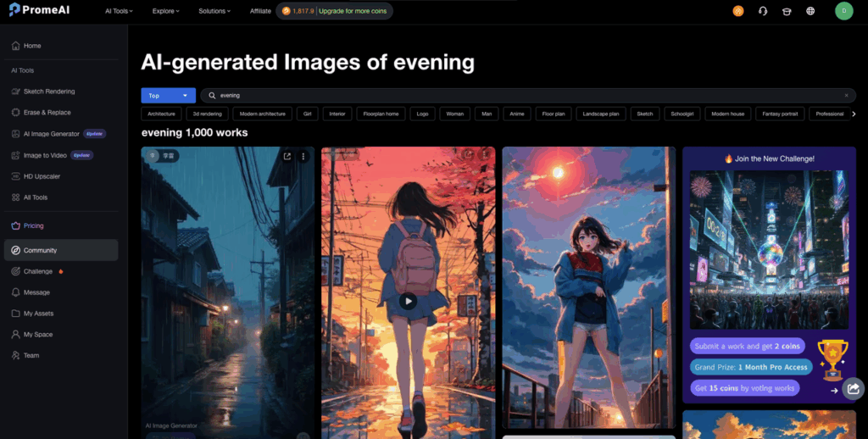Viewport: 868px width, 439px height.
Task: Open Affiliate page
Action: pos(260,11)
